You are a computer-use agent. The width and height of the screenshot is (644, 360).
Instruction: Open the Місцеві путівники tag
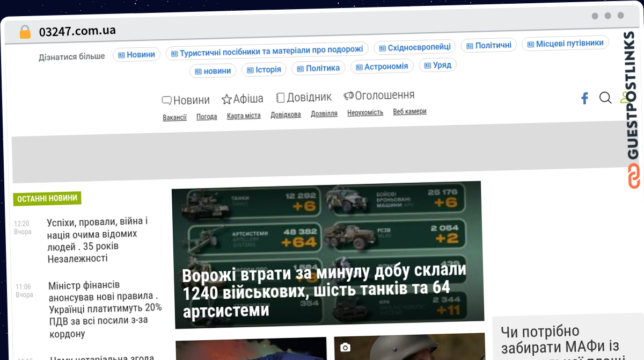click(x=565, y=44)
